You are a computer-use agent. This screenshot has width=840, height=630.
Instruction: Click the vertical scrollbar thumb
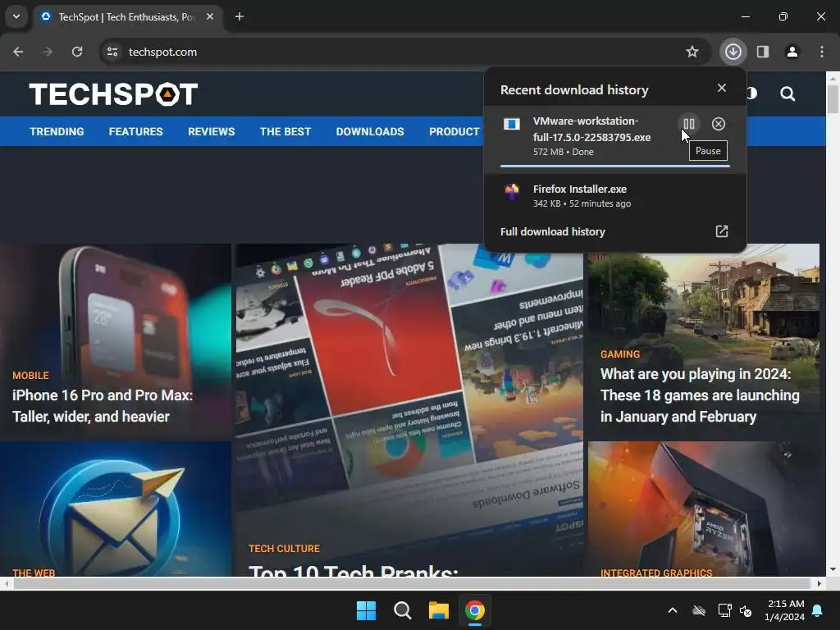click(833, 99)
